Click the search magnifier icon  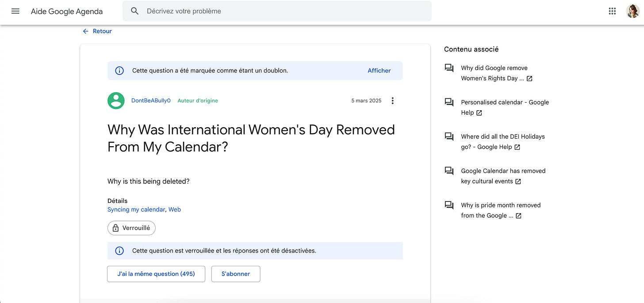(135, 11)
